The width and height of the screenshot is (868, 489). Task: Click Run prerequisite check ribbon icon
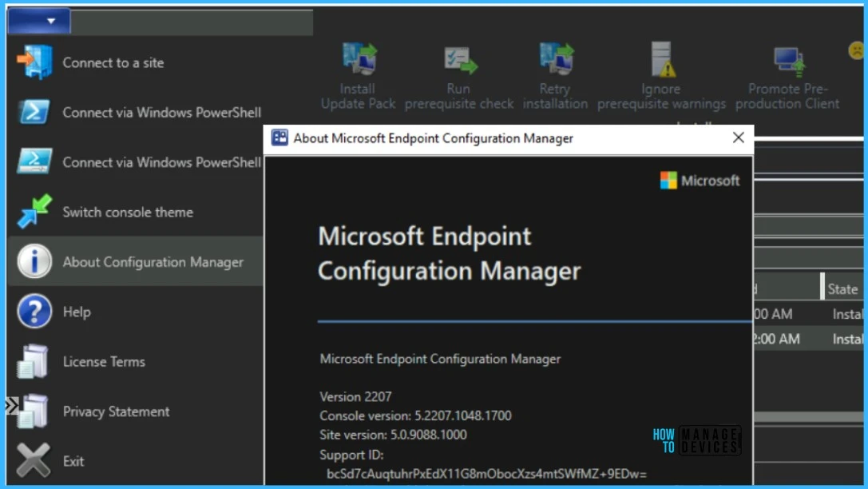coord(460,59)
